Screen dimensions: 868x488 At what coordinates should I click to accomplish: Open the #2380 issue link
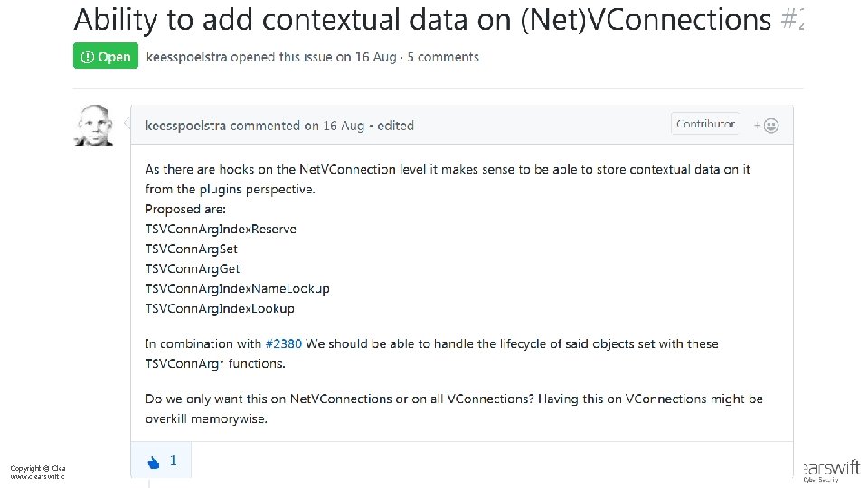(284, 344)
